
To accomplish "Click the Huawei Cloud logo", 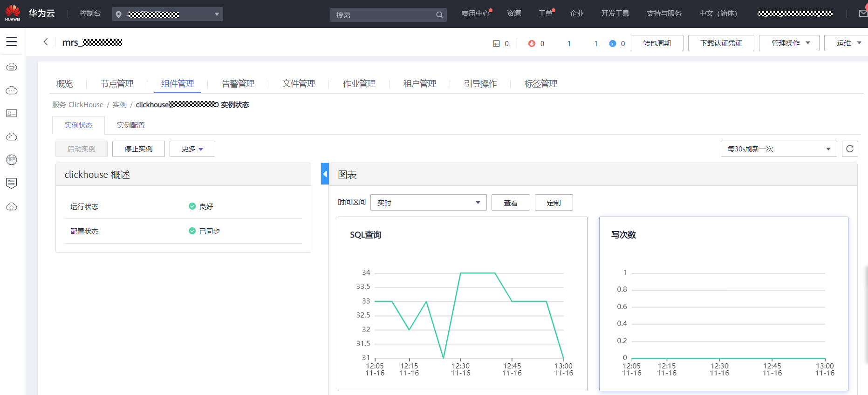I will click(x=13, y=13).
